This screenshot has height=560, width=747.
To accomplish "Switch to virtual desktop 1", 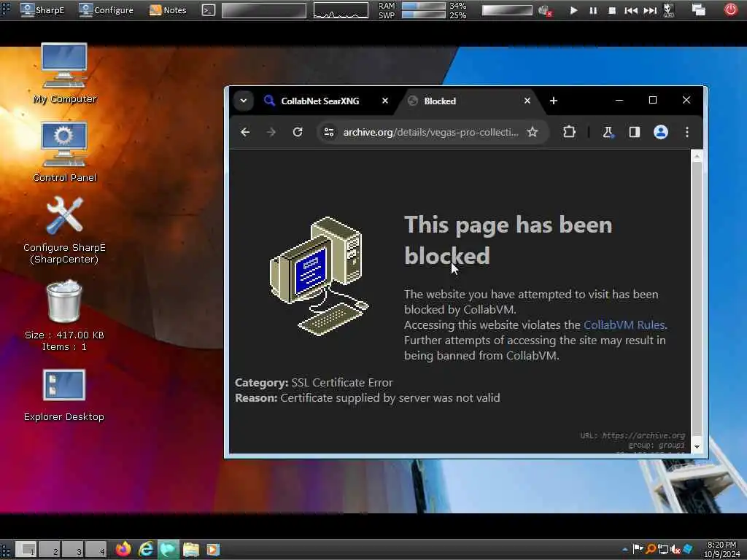I will tap(26, 550).
